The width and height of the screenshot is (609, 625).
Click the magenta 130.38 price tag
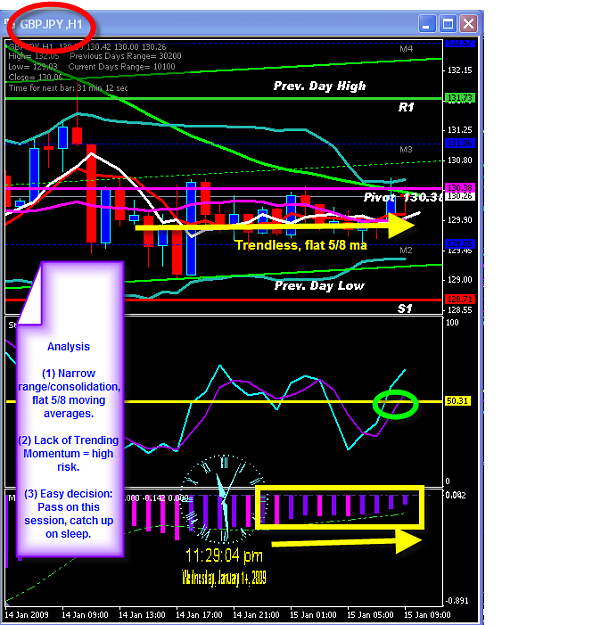pyautogui.click(x=460, y=187)
